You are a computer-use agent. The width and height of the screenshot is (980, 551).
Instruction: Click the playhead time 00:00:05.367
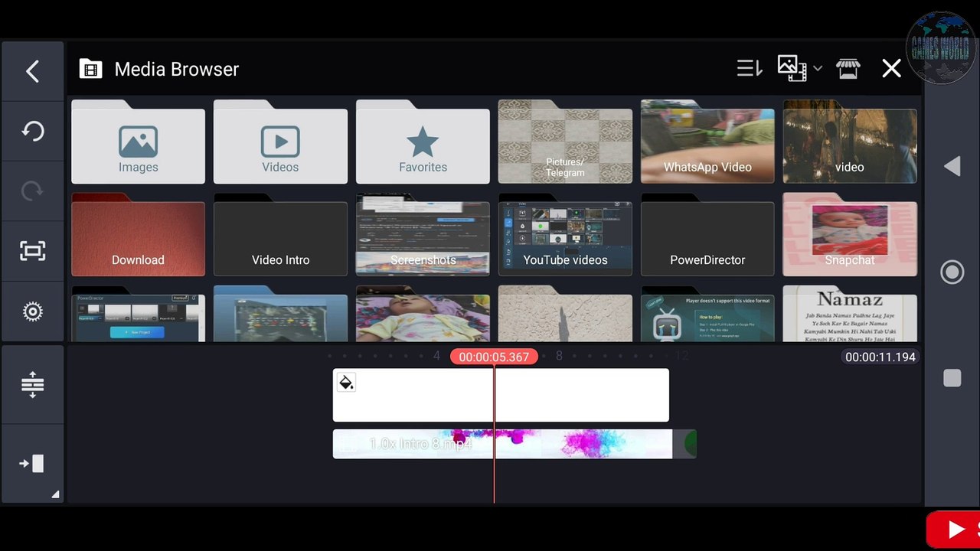[494, 357]
